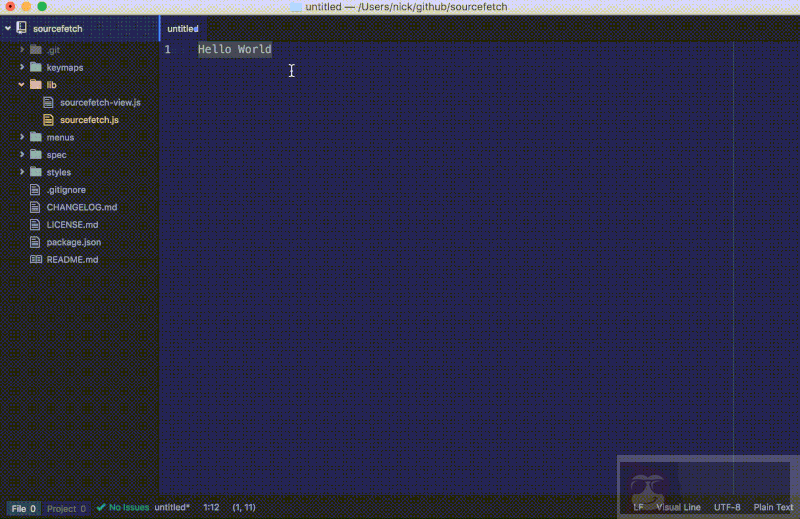
Task: Change the UTF-8 encoding in status bar
Action: [x=727, y=507]
